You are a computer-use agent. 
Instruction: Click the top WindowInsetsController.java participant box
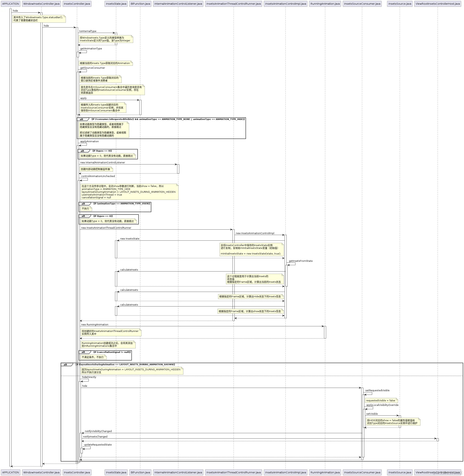click(41, 4)
